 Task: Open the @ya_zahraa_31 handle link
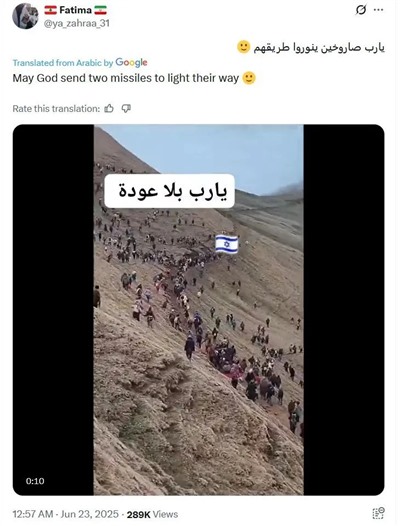pyautogui.click(x=77, y=23)
